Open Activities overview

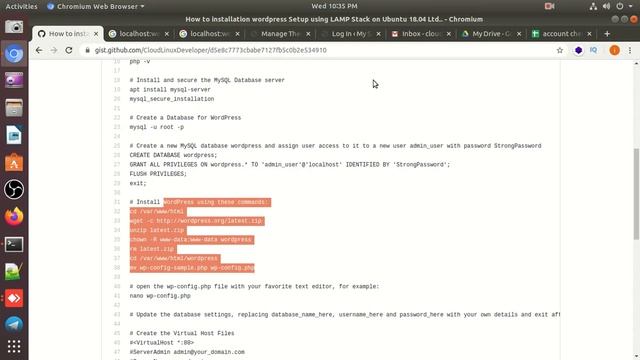pyautogui.click(x=21, y=6)
